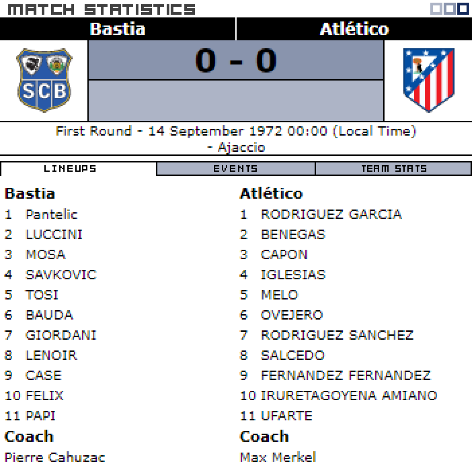Click the Match Statistics heading
This screenshot has width=476, height=470.
[102, 9]
